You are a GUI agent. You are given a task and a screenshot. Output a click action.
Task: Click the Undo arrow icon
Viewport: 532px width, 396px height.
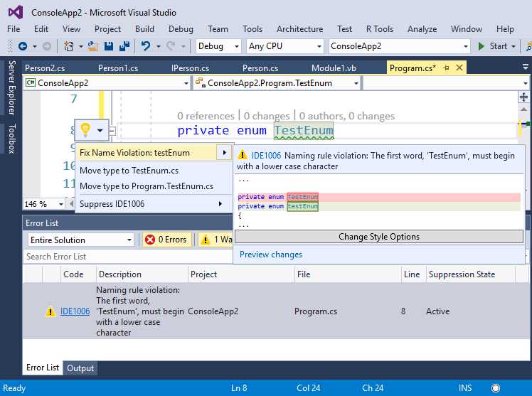(146, 46)
